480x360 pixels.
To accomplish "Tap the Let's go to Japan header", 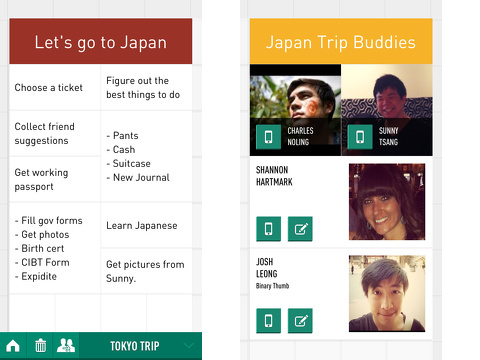I will point(101,41).
